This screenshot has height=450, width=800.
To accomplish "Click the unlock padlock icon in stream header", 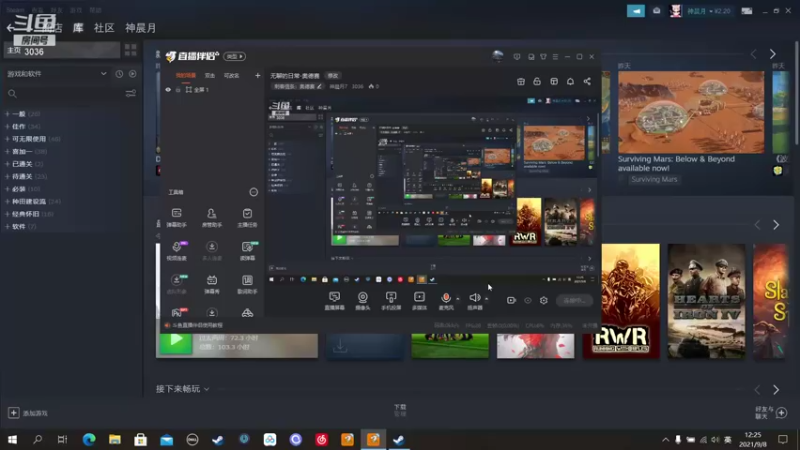I will [537, 82].
